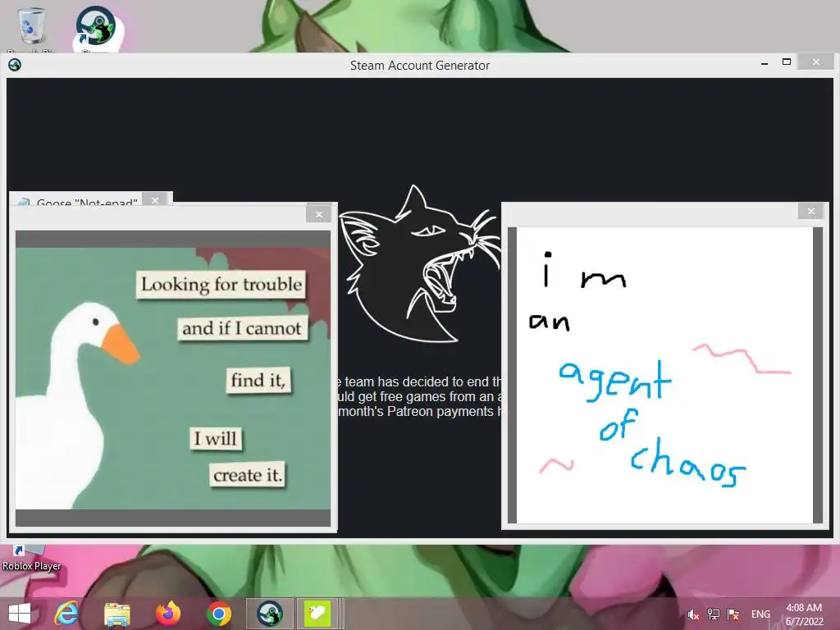The width and height of the screenshot is (840, 630).
Task: Click the Steam Account Generator title icon
Action: (15, 66)
